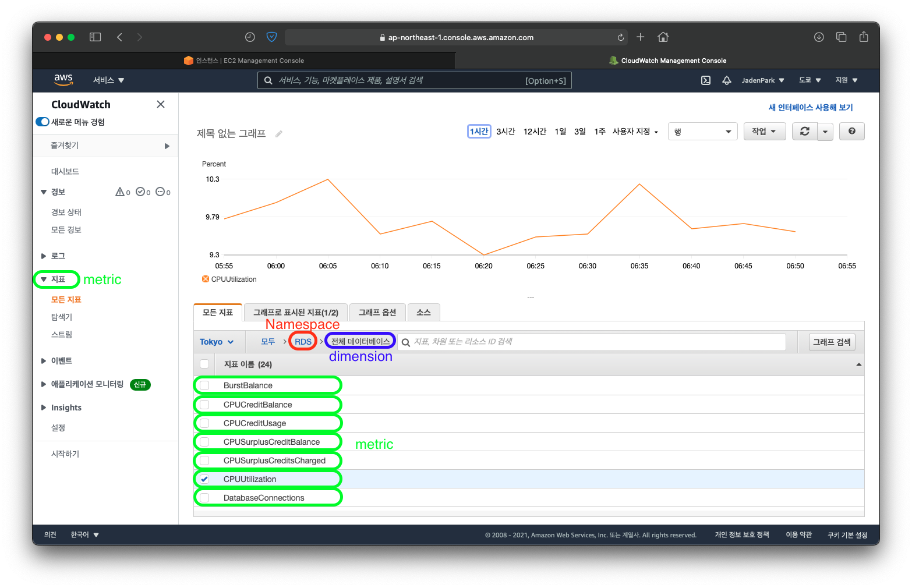Switch to EC2 Management Console browser tab
912x588 pixels.
click(x=244, y=61)
